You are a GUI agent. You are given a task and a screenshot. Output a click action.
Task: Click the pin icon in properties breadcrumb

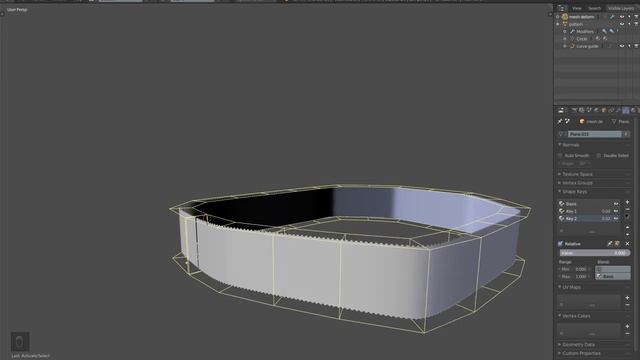click(560, 121)
